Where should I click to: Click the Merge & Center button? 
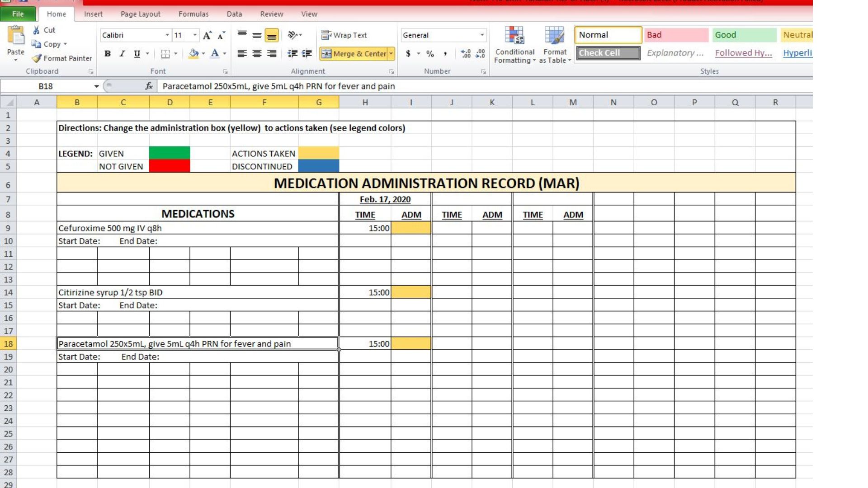(x=354, y=53)
